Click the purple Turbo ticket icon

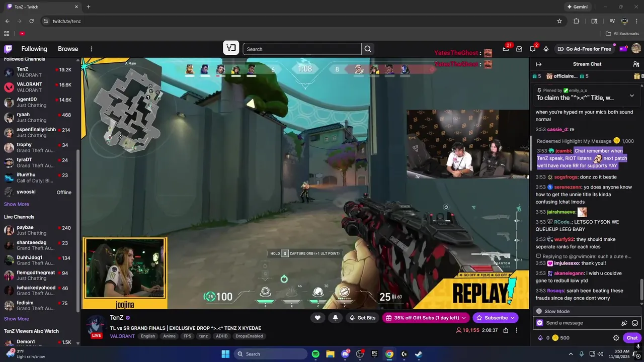(623, 49)
